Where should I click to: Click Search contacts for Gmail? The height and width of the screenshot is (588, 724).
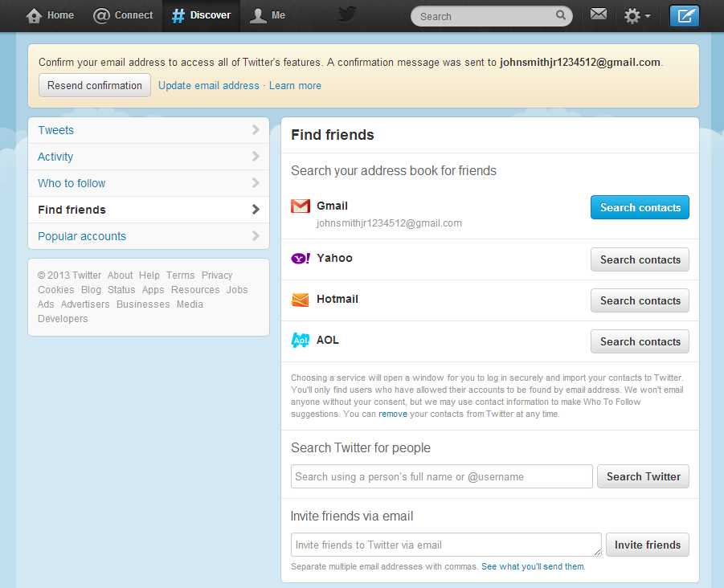pos(640,207)
